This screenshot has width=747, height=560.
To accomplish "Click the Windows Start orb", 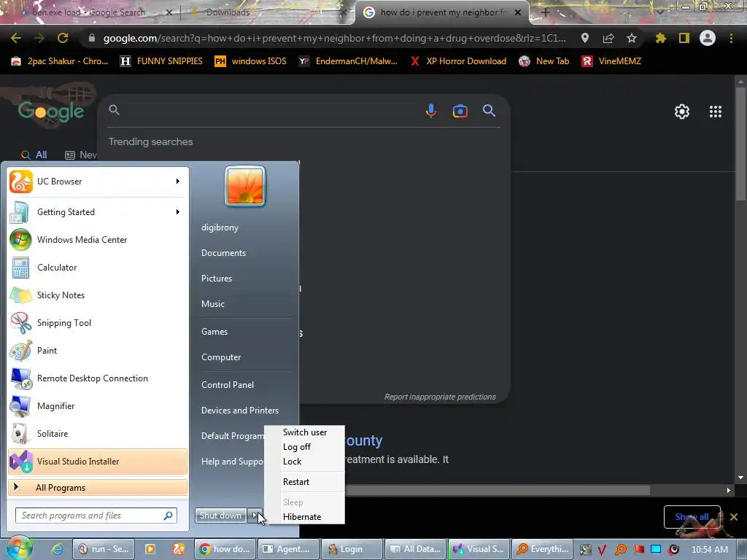I will 19,548.
